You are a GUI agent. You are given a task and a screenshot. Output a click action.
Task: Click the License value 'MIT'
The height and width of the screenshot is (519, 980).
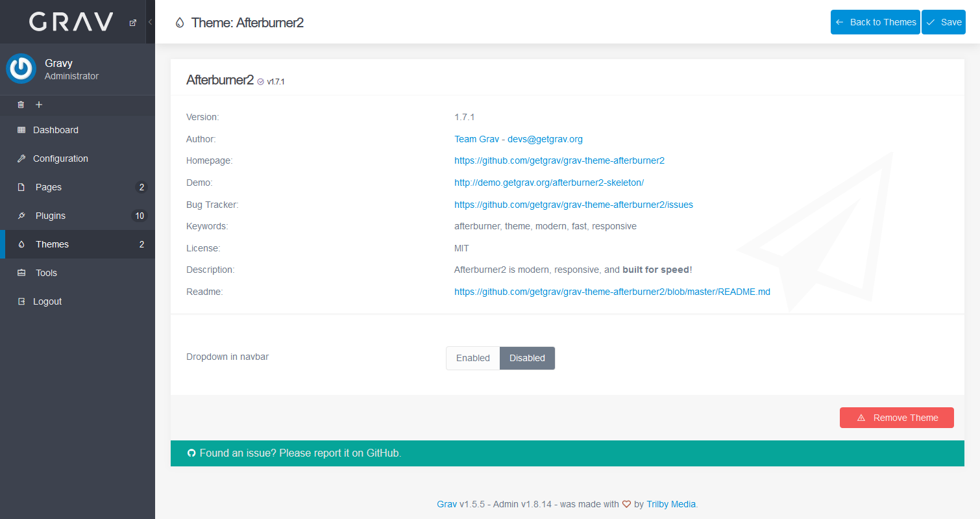[x=461, y=248]
